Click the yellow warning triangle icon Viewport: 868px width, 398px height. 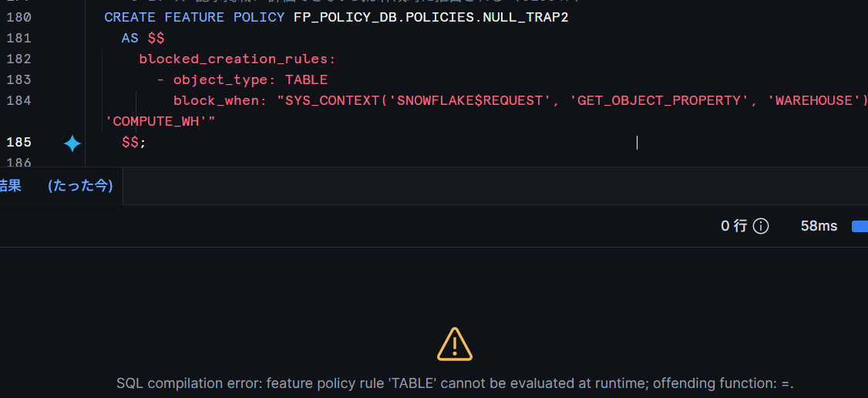455,344
